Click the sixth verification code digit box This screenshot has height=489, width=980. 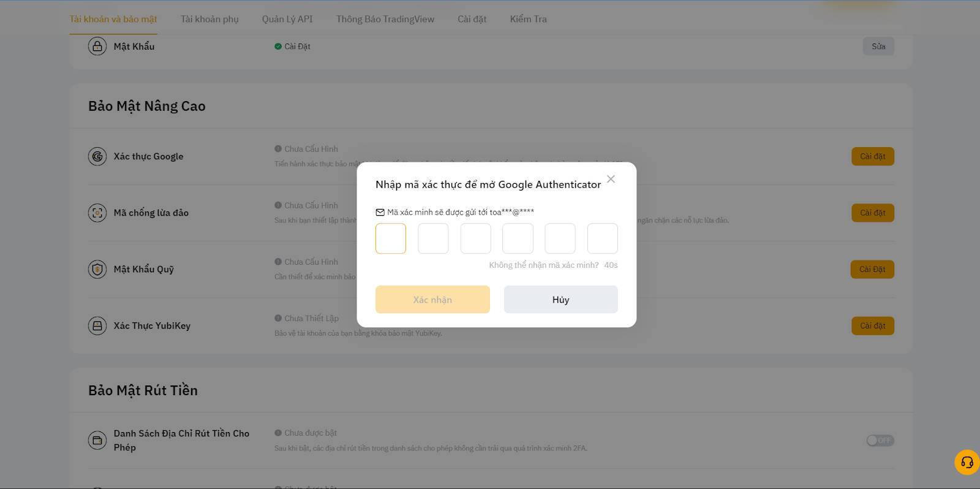coord(603,238)
